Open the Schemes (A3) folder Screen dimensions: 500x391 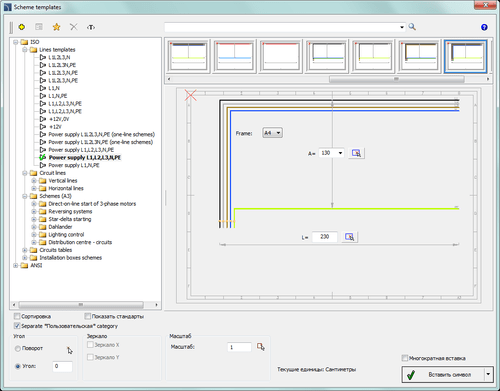[x=51, y=196]
